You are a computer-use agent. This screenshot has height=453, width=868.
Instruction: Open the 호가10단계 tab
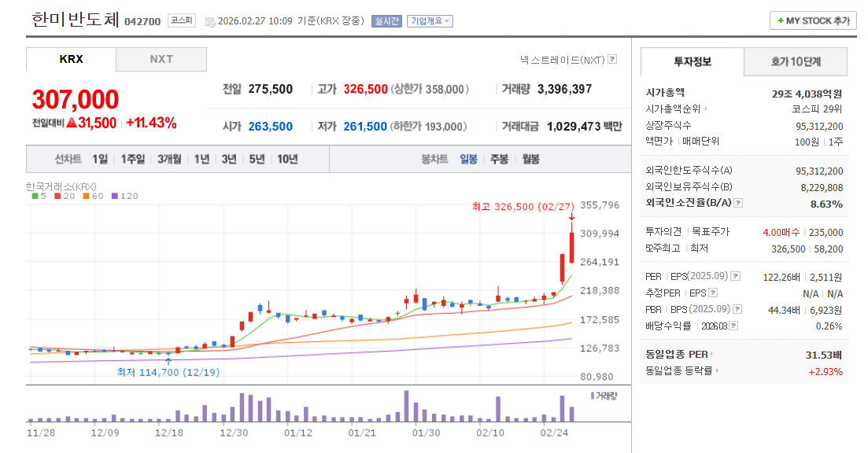coord(796,61)
